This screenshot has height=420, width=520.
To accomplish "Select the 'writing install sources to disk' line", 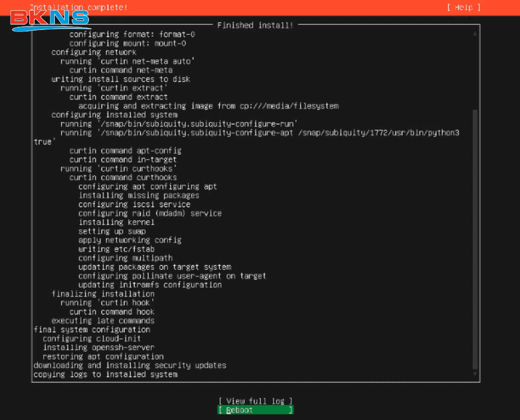I will pos(121,79).
